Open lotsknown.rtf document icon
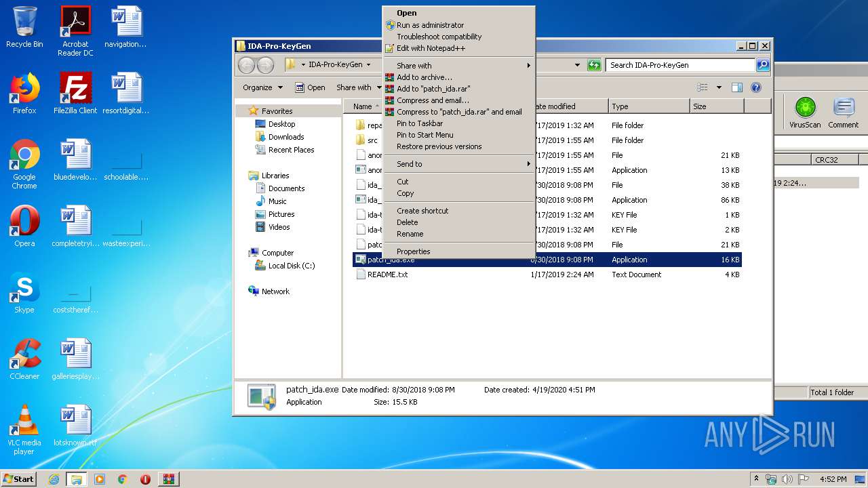The width and height of the screenshot is (868, 488). click(75, 426)
